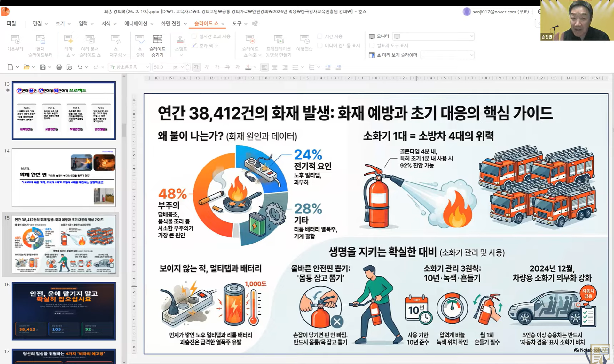Toggle underline formatting button
Screen dimensions: 614x364
click(x=217, y=67)
